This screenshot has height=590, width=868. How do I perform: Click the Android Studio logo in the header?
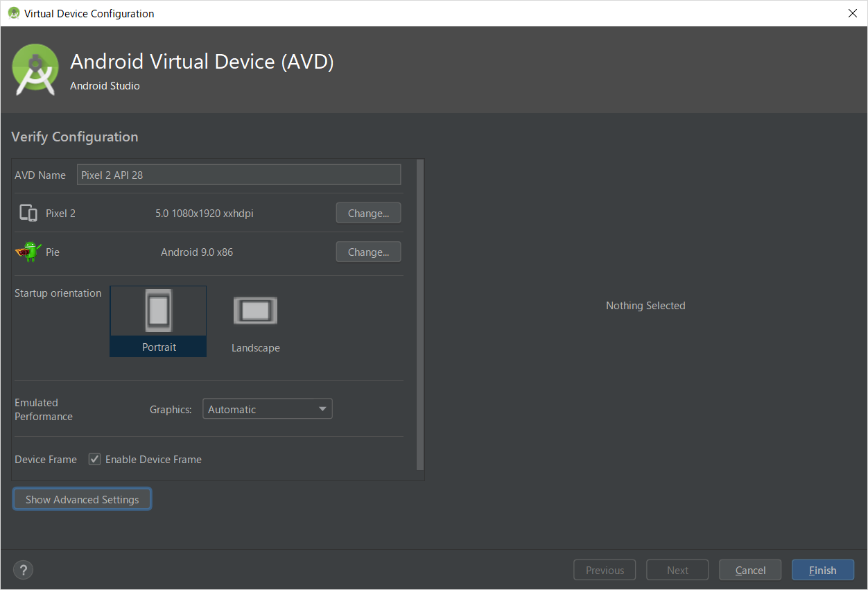[x=35, y=69]
